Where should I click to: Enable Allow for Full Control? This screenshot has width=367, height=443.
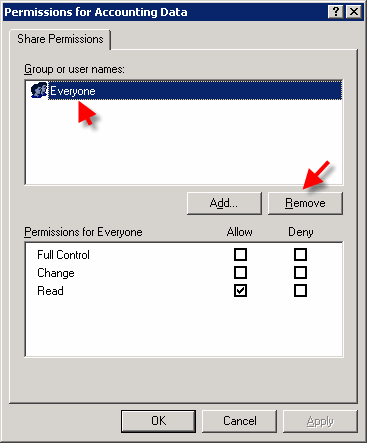(240, 255)
